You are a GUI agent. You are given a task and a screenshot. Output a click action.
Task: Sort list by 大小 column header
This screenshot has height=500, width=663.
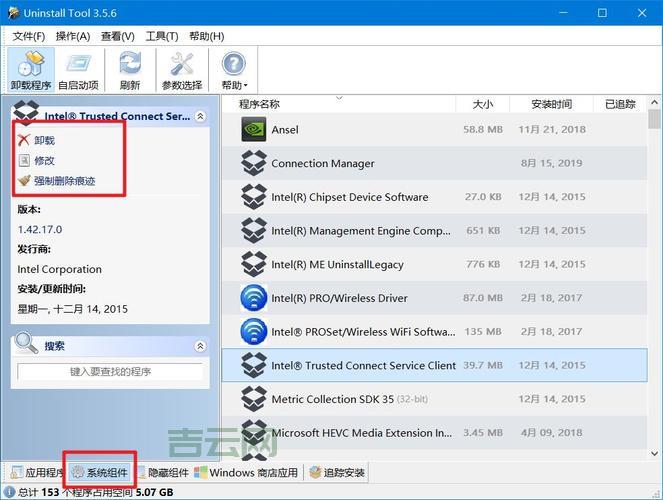point(482,104)
